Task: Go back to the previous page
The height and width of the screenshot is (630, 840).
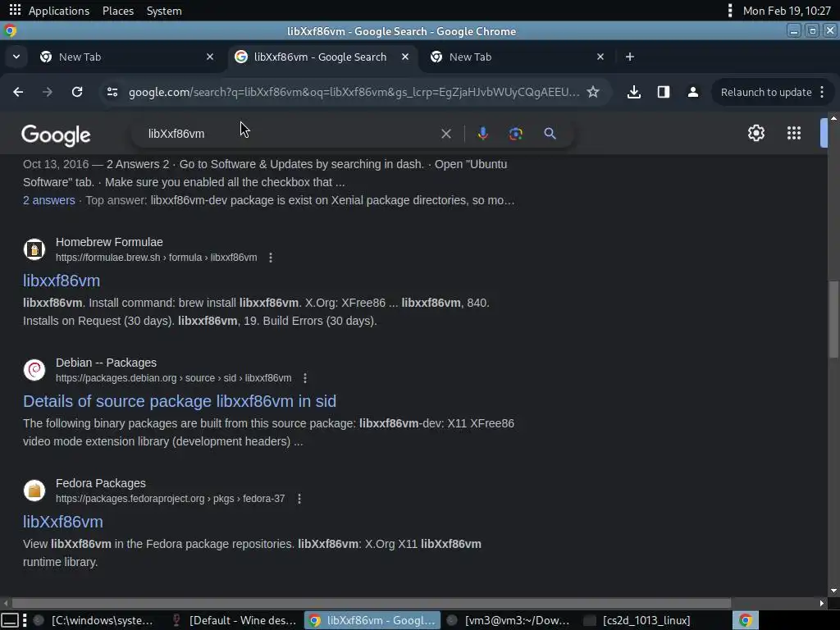Action: [18, 92]
